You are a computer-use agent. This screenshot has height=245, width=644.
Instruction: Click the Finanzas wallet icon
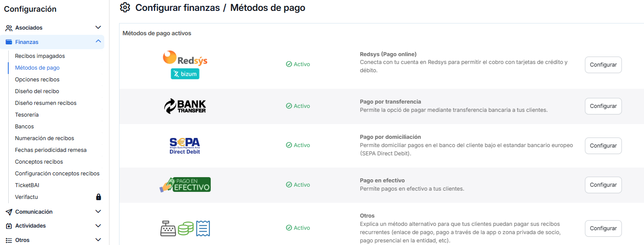click(9, 42)
